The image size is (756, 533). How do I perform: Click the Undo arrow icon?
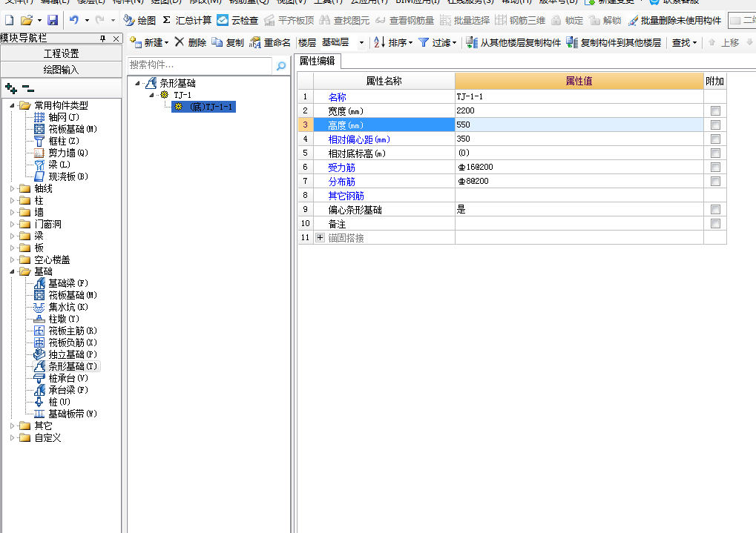tap(73, 20)
